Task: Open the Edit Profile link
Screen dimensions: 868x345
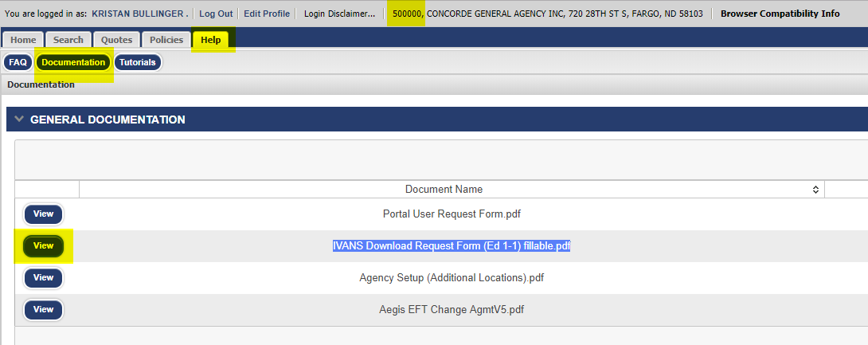Action: pos(267,14)
